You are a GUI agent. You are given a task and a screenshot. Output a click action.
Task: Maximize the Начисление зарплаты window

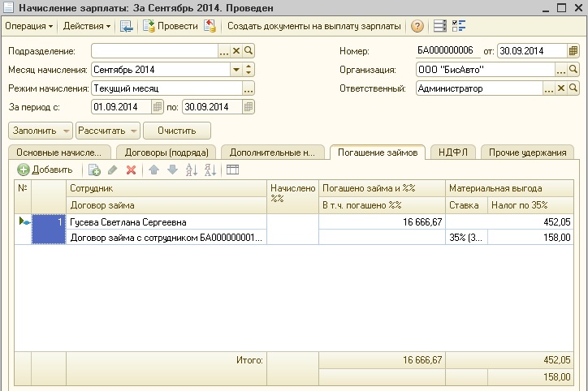[x=561, y=8]
